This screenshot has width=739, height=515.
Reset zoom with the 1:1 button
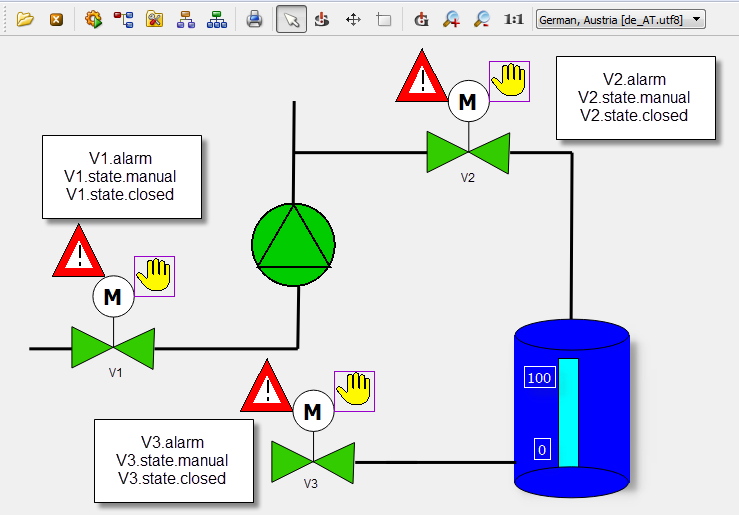513,19
